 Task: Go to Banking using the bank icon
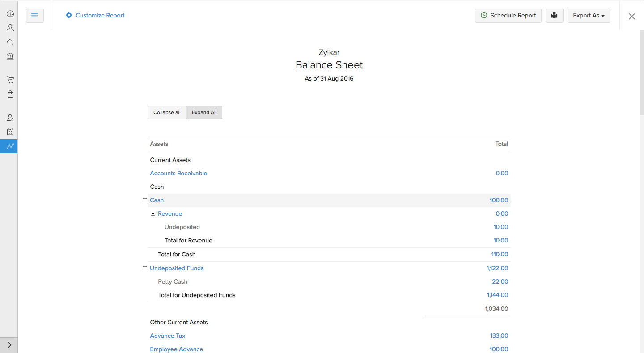[10, 56]
